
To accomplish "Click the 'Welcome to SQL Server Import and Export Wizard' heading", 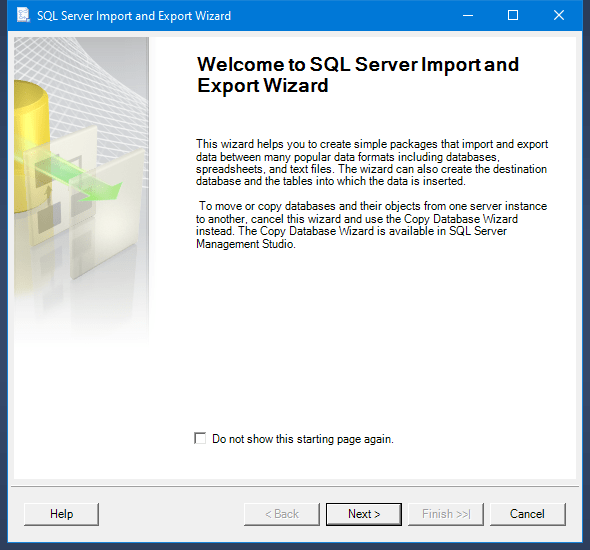I will point(358,74).
